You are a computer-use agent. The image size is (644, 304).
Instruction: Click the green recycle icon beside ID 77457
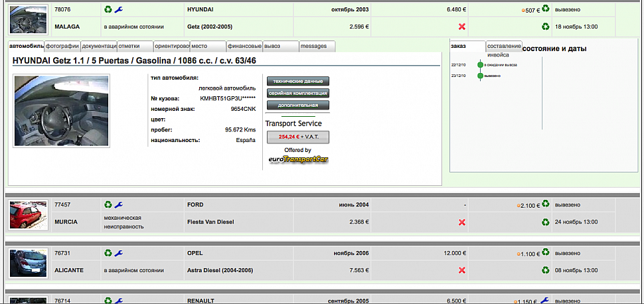[108, 204]
